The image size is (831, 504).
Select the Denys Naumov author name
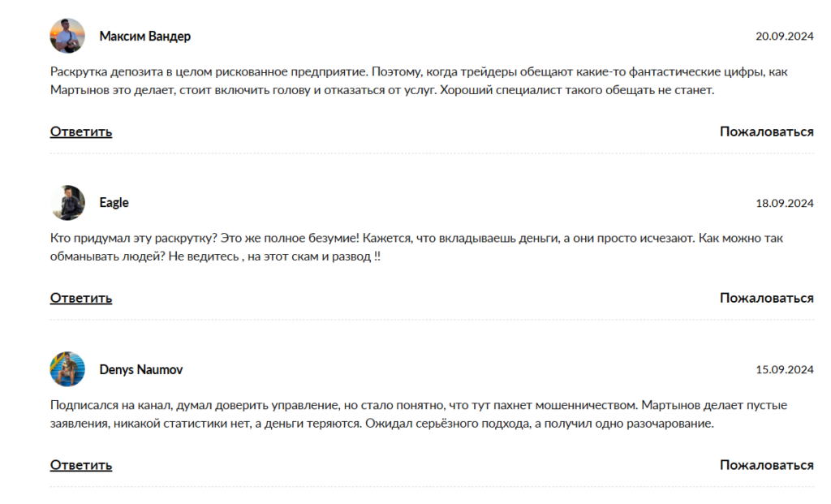140,369
